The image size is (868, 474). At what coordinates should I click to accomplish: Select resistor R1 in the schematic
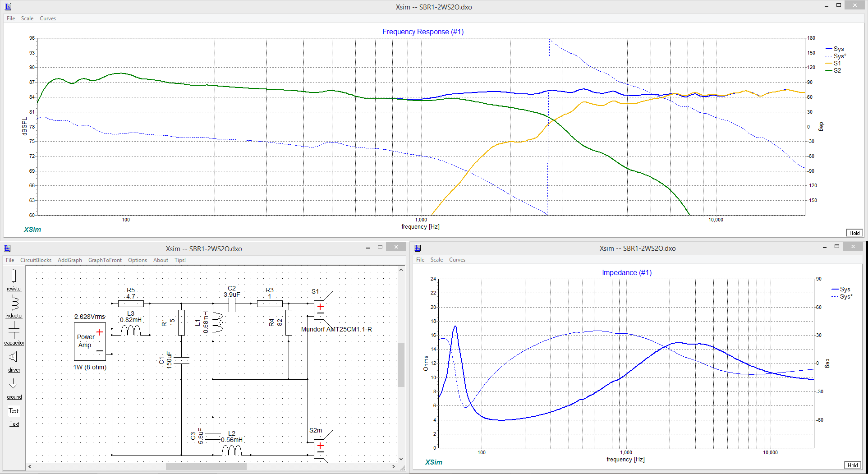click(181, 322)
